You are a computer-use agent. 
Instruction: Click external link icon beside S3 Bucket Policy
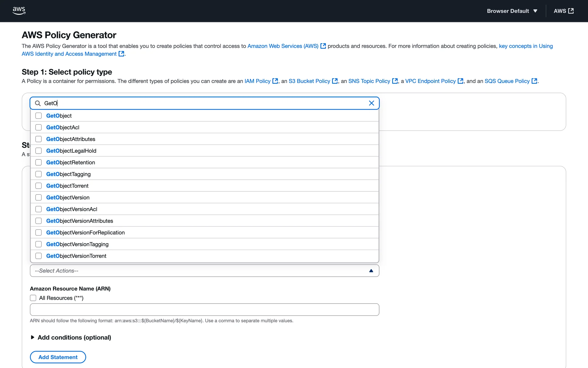click(335, 81)
